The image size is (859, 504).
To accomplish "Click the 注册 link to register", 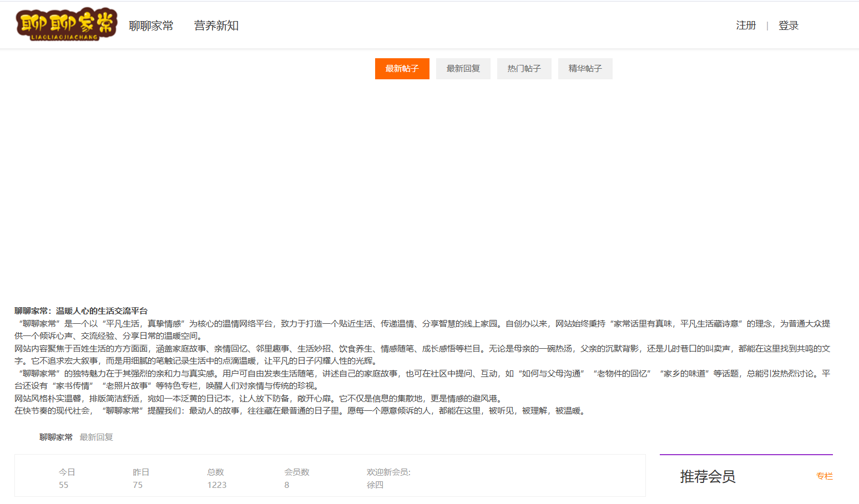I will (746, 26).
